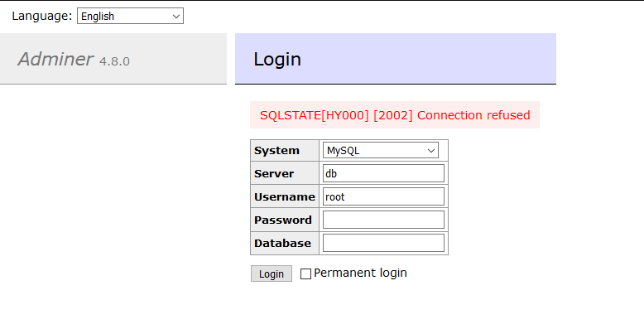Image resolution: width=644 pixels, height=334 pixels.
Task: Click the Username row label
Action: 284,197
